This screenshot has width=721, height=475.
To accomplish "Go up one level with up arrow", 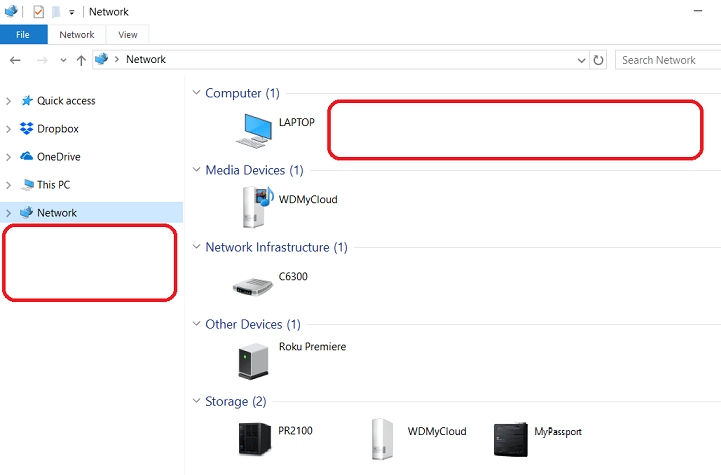I will [81, 60].
